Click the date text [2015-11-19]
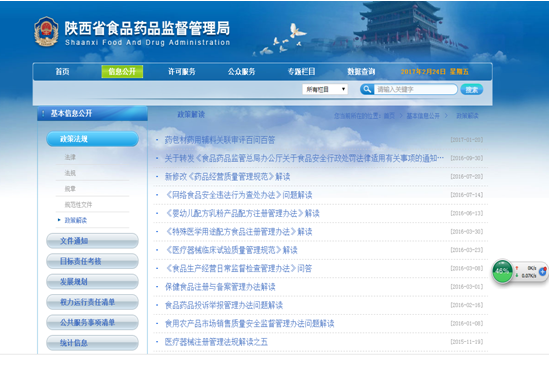 pyautogui.click(x=467, y=342)
